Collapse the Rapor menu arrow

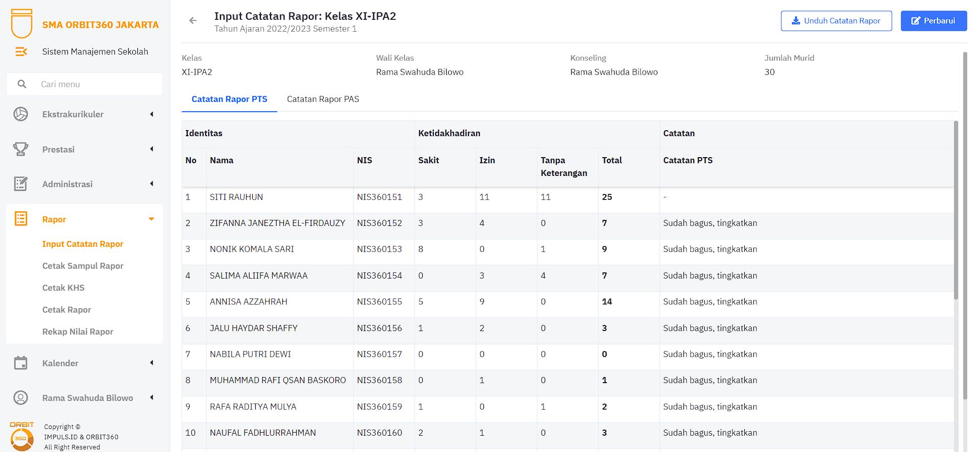point(152,219)
